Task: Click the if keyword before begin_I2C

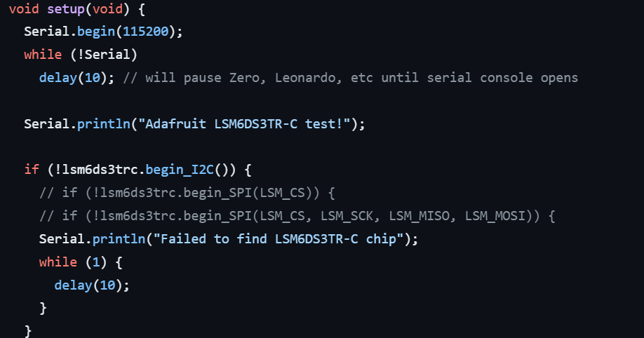Action: point(32,170)
